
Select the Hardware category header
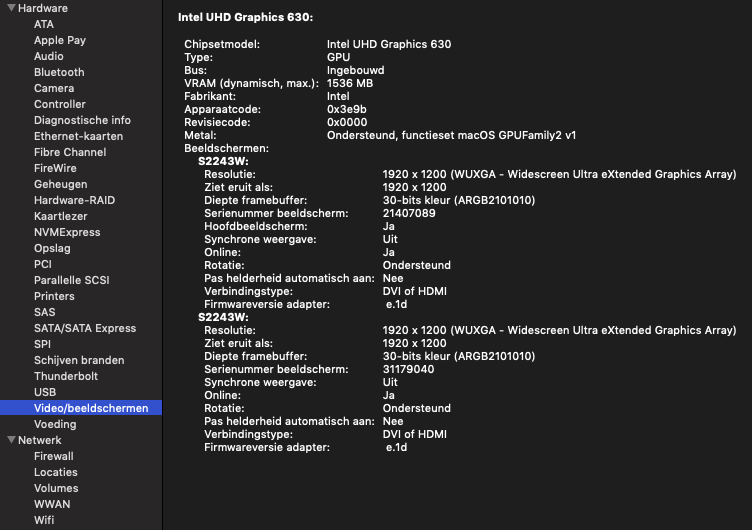coord(43,8)
